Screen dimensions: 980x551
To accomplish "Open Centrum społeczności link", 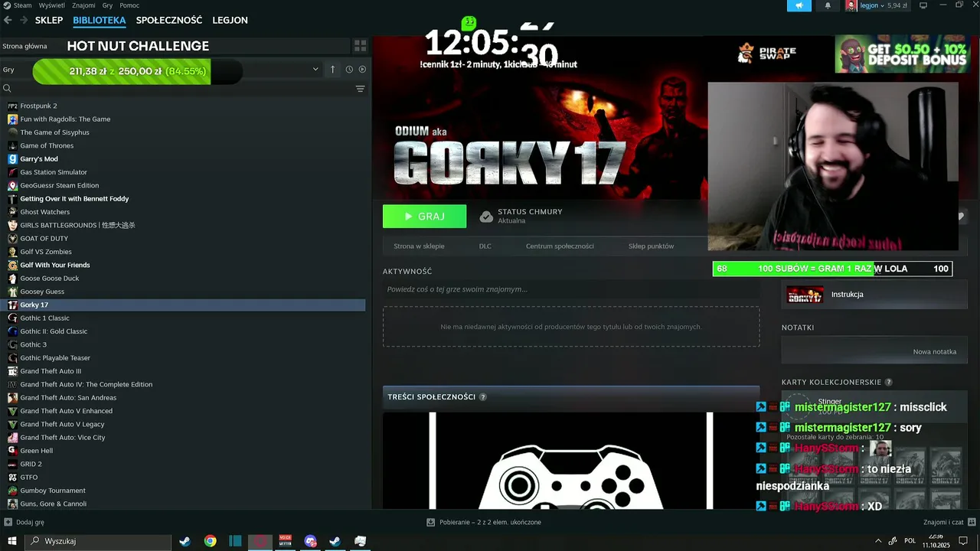I will 560,246.
